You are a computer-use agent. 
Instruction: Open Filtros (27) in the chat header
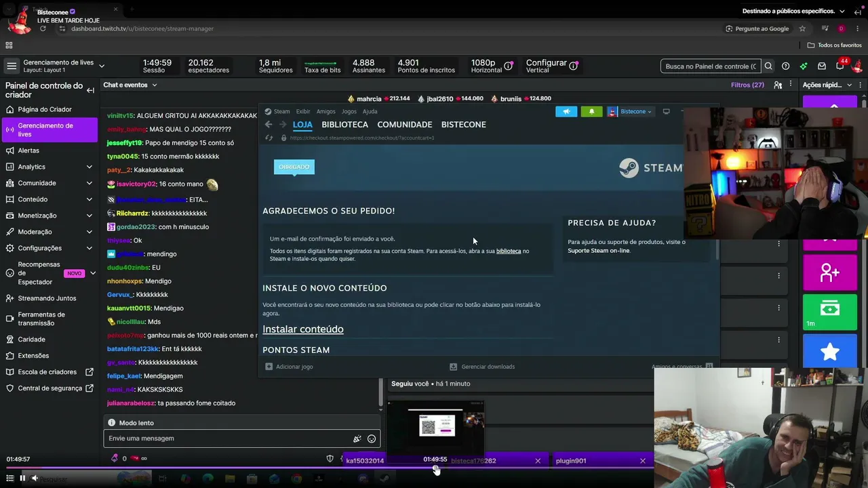[747, 85]
